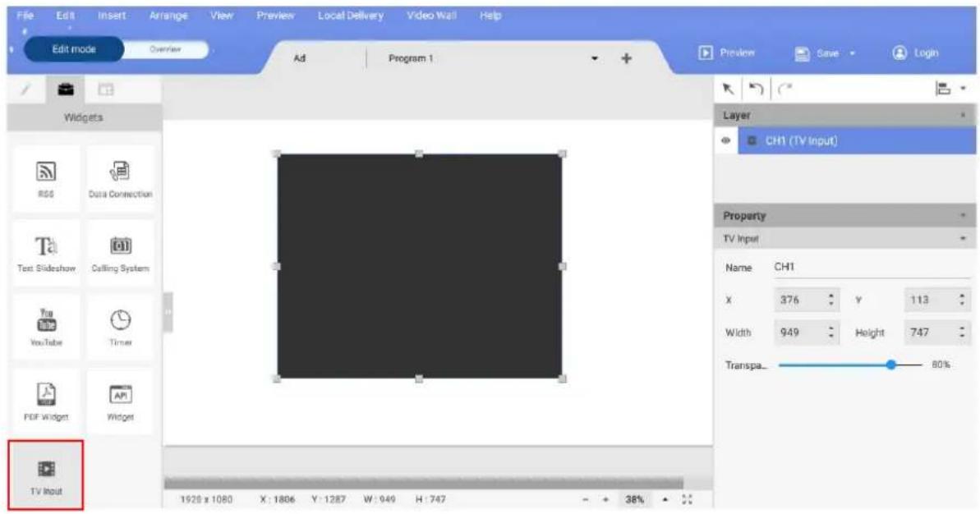The height and width of the screenshot is (514, 980).
Task: Click the top-middle resize handle of TV box
Action: tap(420, 154)
